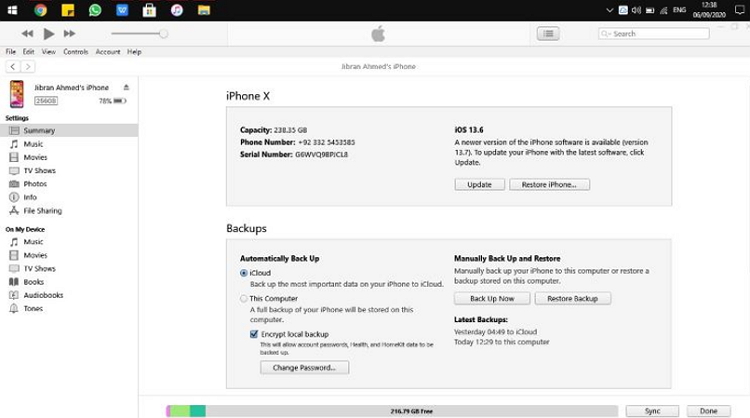Open the list view icon button
Image resolution: width=750 pixels, height=418 pixels.
548,33
